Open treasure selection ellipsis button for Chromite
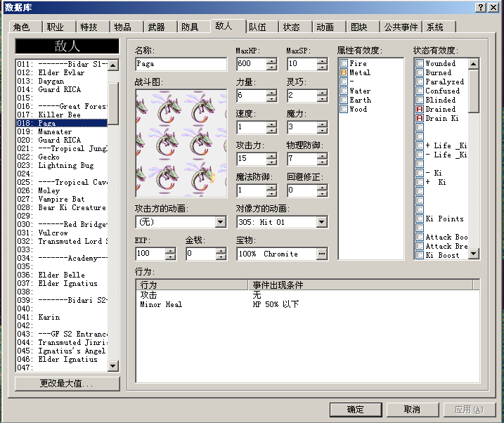The height and width of the screenshot is (423, 504). (321, 254)
